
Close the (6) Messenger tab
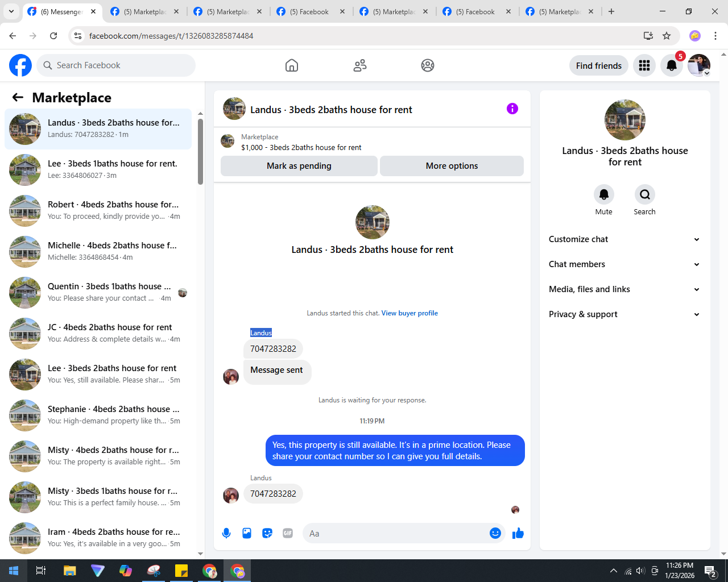tap(93, 11)
